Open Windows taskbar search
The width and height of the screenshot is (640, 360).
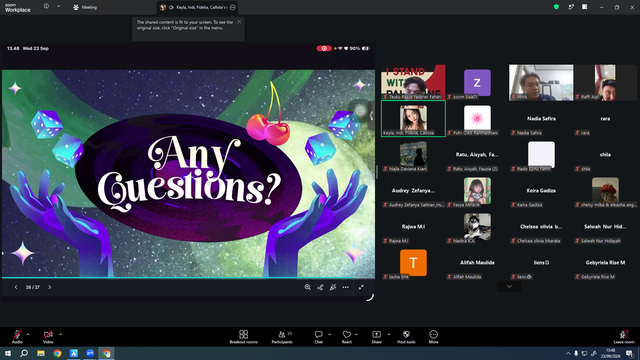[x=24, y=353]
